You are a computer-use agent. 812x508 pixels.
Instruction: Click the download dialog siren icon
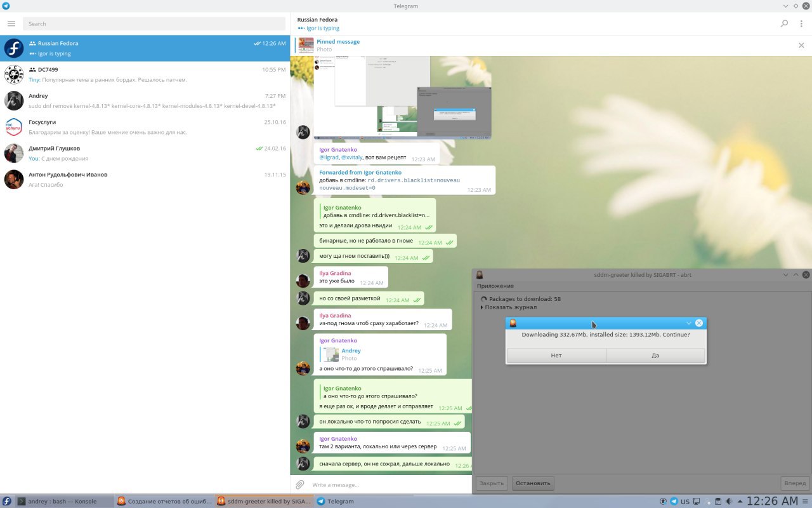click(x=513, y=323)
